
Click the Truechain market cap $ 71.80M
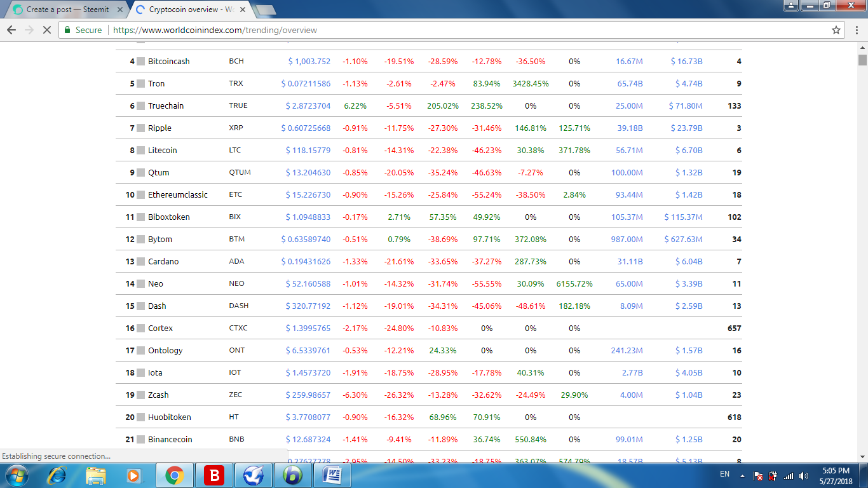[x=686, y=106]
